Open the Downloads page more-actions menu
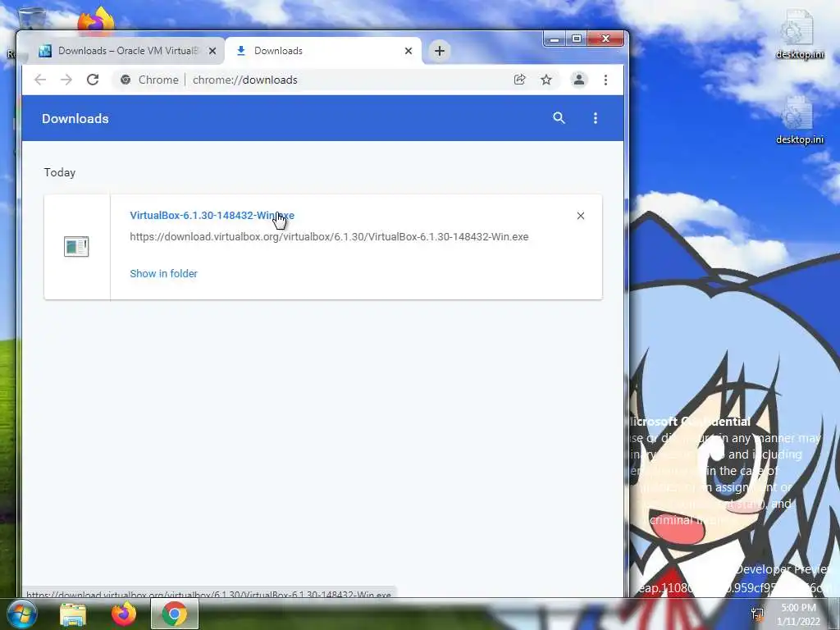Screen dimensions: 840x630 596,118
